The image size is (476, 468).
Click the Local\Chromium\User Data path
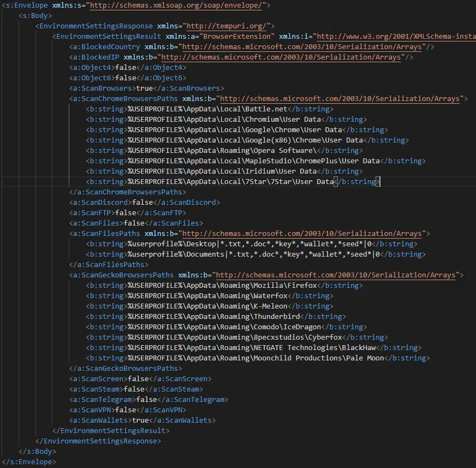[224, 120]
